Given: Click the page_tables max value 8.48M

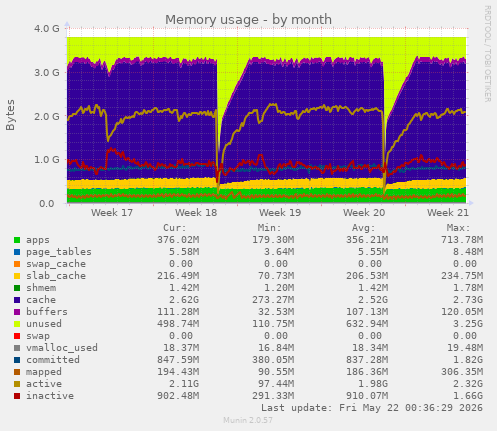Looking at the screenshot, I should point(468,252).
